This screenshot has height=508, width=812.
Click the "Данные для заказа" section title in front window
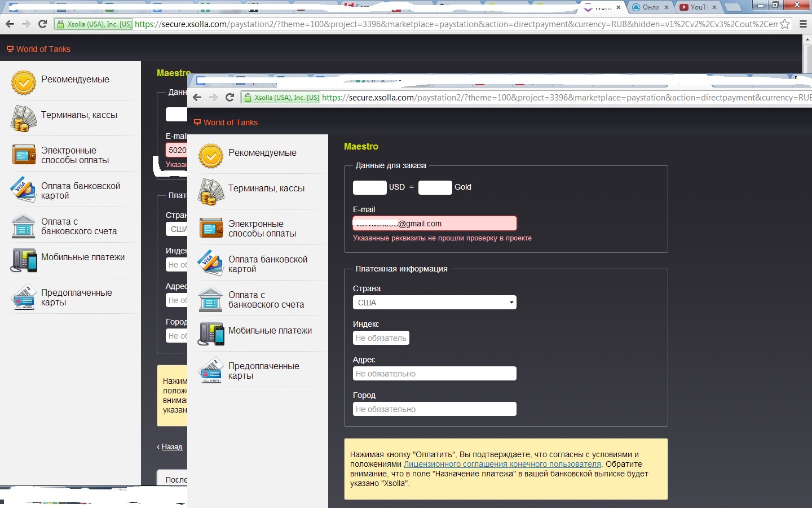391,165
